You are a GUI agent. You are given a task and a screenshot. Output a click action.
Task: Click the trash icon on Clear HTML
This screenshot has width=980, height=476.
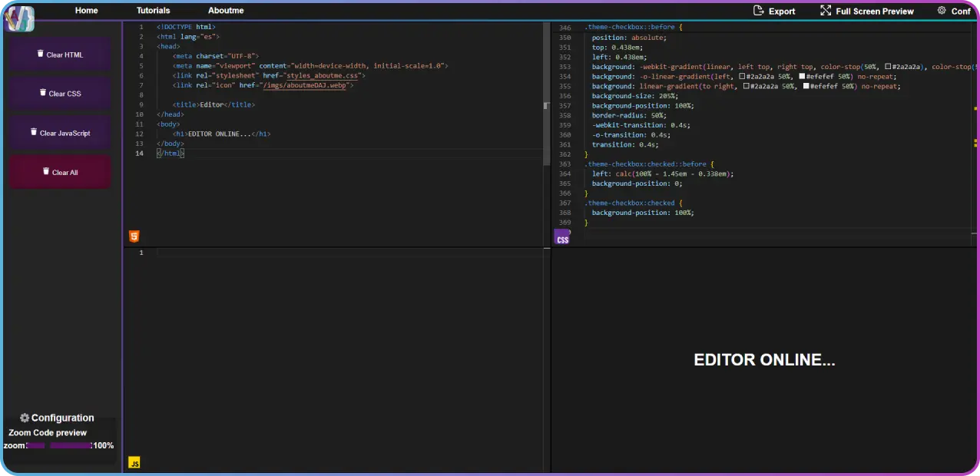click(x=41, y=54)
